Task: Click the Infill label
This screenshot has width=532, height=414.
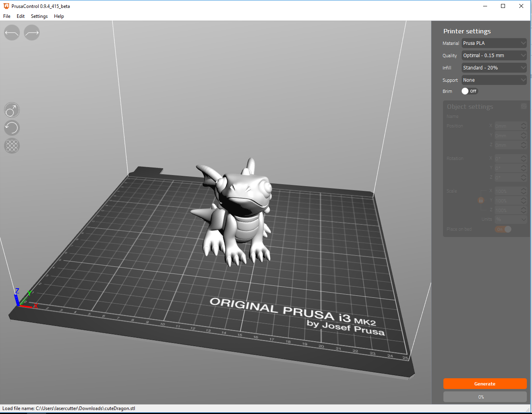Action: 447,68
